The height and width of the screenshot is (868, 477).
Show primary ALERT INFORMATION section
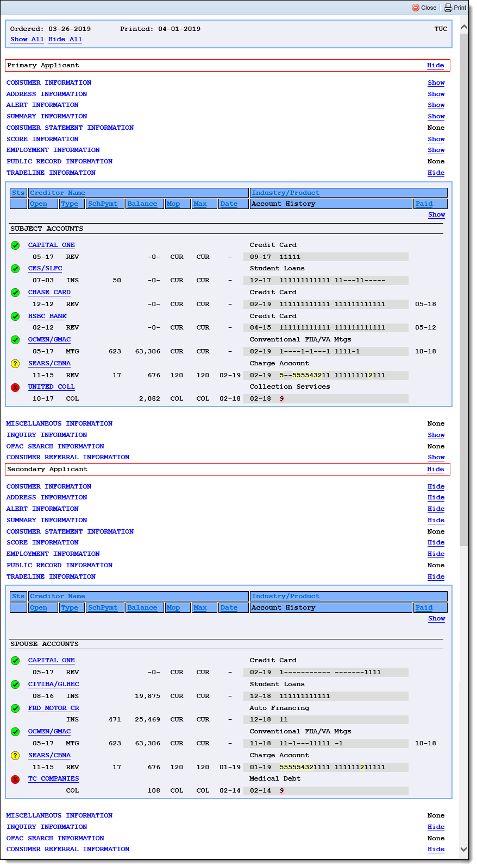(x=436, y=105)
